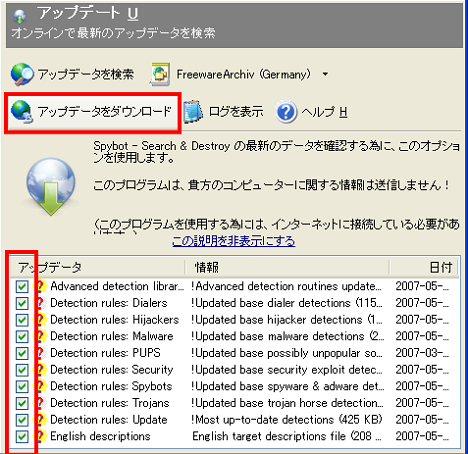Uncheck Detection rules: Trojans checkbox
Image resolution: width=468 pixels, height=454 pixels.
(22, 403)
